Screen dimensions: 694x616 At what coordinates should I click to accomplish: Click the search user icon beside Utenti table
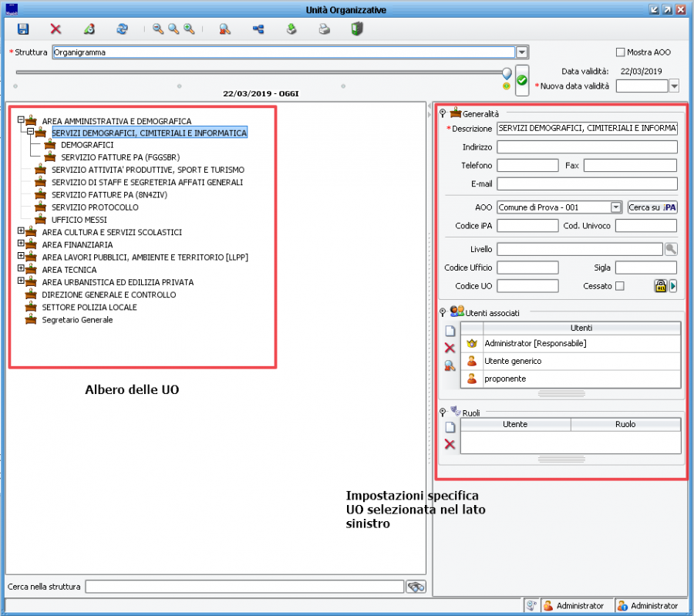click(x=450, y=365)
